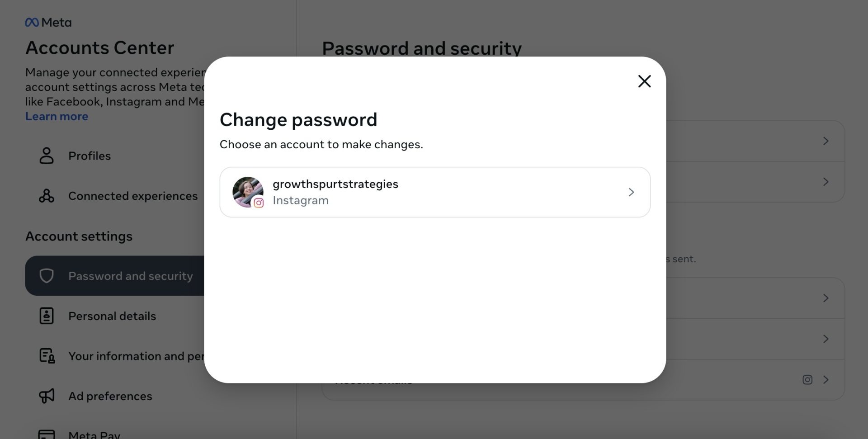The height and width of the screenshot is (439, 868).
Task: Open the last security row chevron beside Instagram icon
Action: [x=826, y=380]
